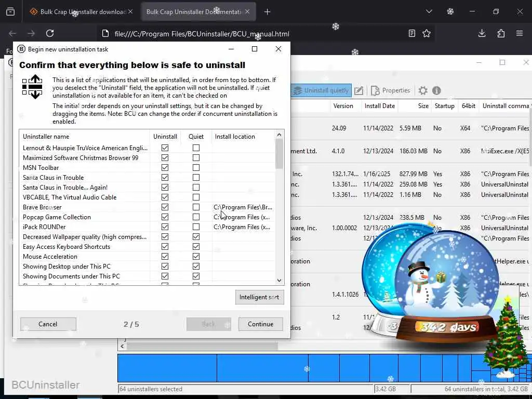Viewport: 532px width, 399px height.
Task: Select the Santa Claus in Trouble... Again! row
Action: pos(147,187)
